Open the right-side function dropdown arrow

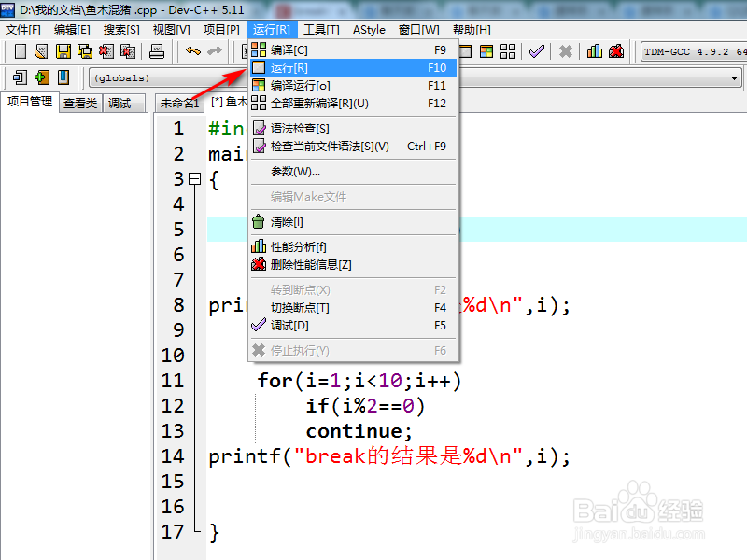point(734,78)
